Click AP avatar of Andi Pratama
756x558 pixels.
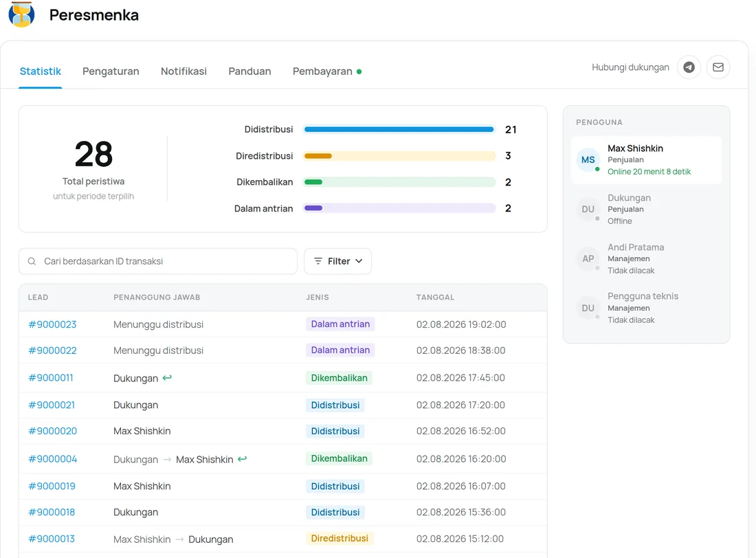[588, 258]
